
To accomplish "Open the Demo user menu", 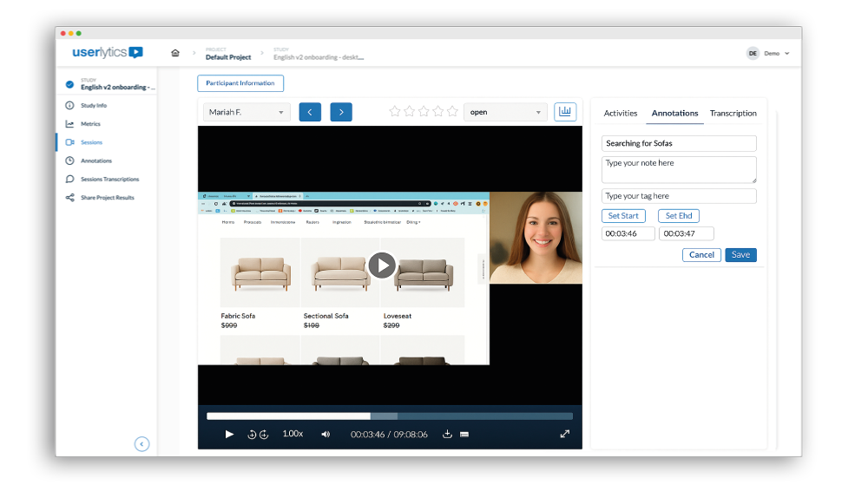I will [777, 54].
